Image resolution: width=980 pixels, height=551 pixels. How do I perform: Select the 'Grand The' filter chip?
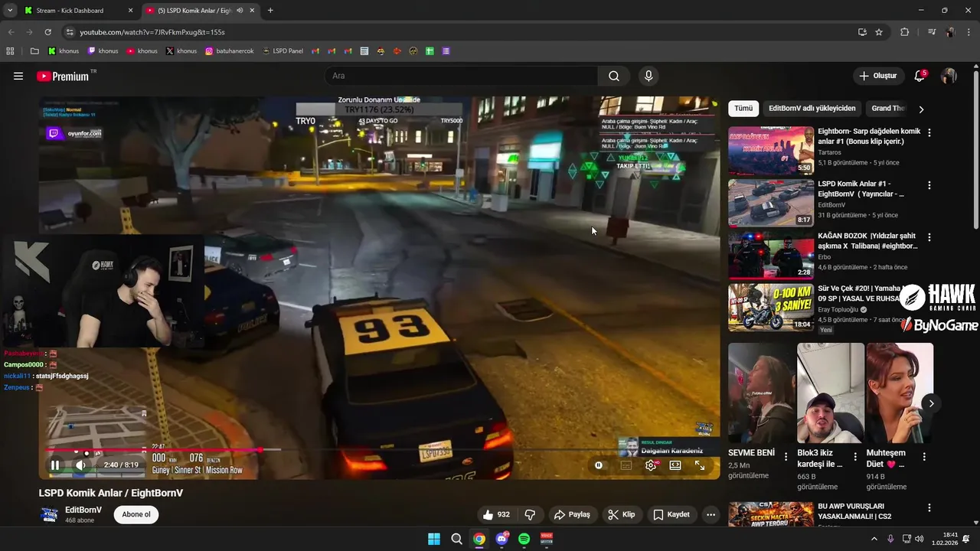(x=888, y=109)
